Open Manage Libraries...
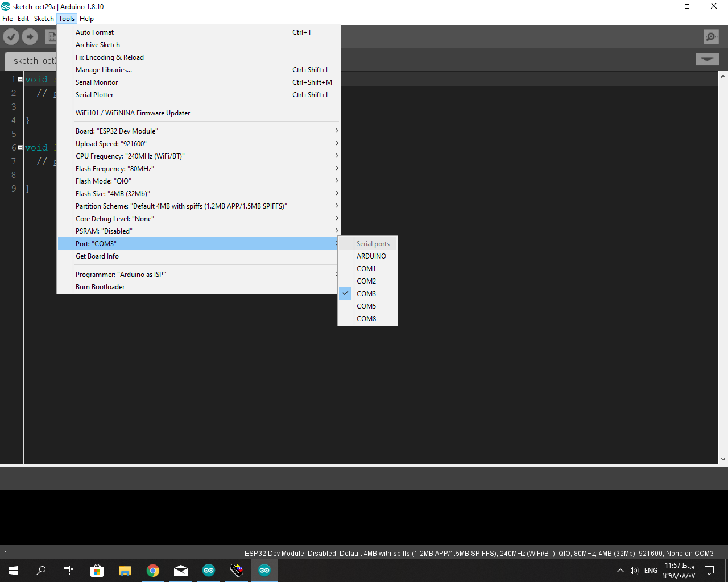Viewport: 728px width, 582px height. point(198,70)
